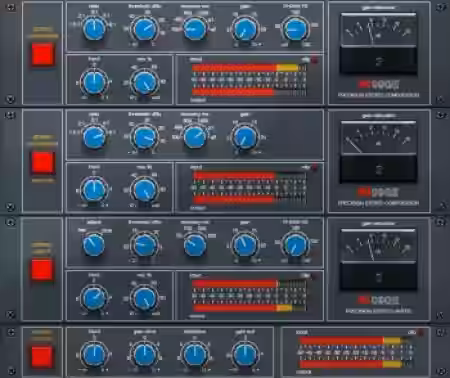Click the threshold dBu knob on the top compressor
This screenshot has width=450, height=378.
[145, 29]
